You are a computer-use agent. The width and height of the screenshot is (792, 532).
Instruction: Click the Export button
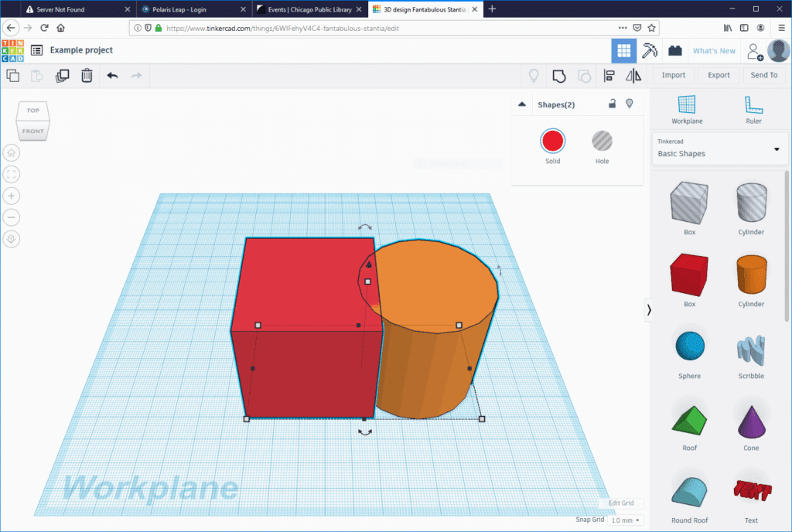coord(718,75)
